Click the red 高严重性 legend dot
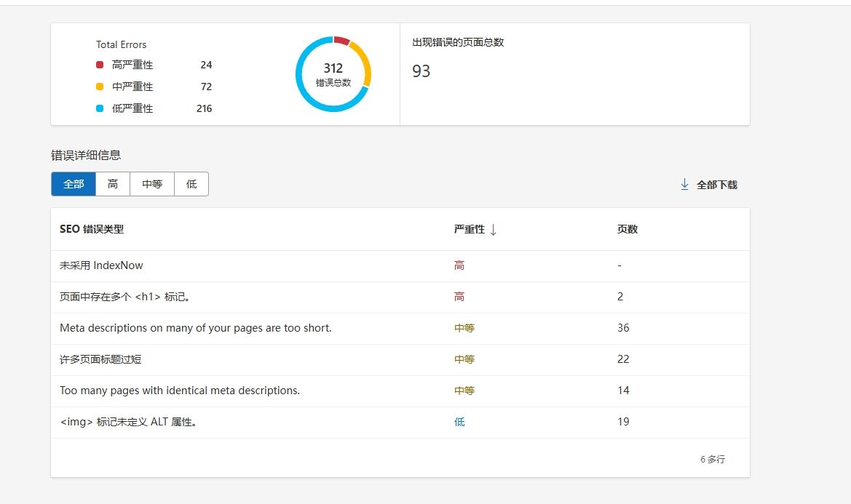Image resolution: width=851 pixels, height=504 pixels. 100,65
